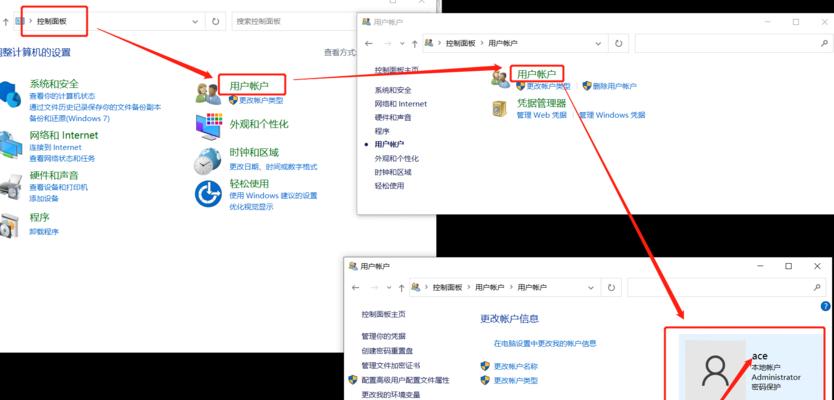Click the 网络和 Internet computers icon
This screenshot has height=400, width=834.
click(10, 145)
